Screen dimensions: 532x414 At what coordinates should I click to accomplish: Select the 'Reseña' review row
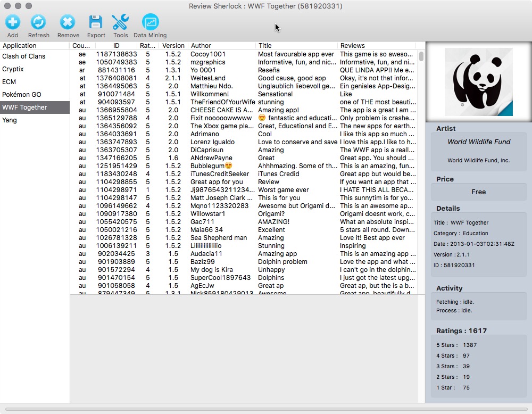pos(244,70)
